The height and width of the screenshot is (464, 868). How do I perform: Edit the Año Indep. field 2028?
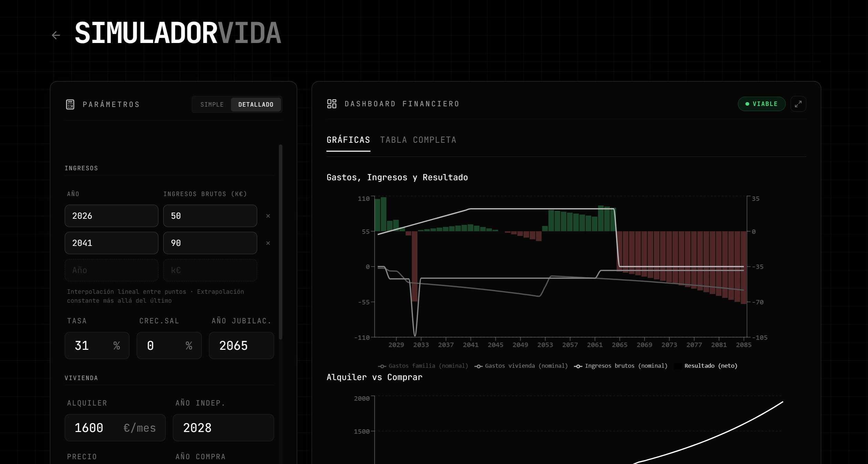223,428
